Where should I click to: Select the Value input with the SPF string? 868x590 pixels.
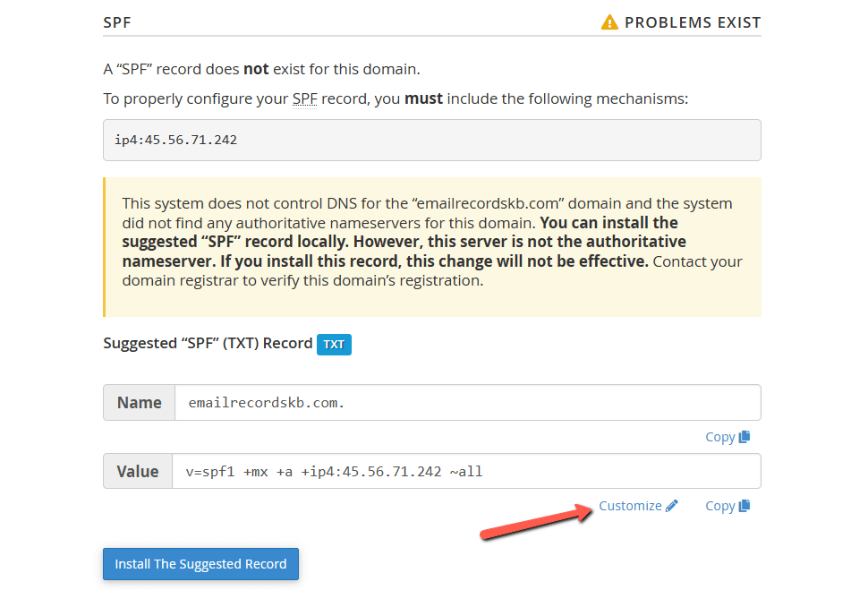[x=465, y=471]
